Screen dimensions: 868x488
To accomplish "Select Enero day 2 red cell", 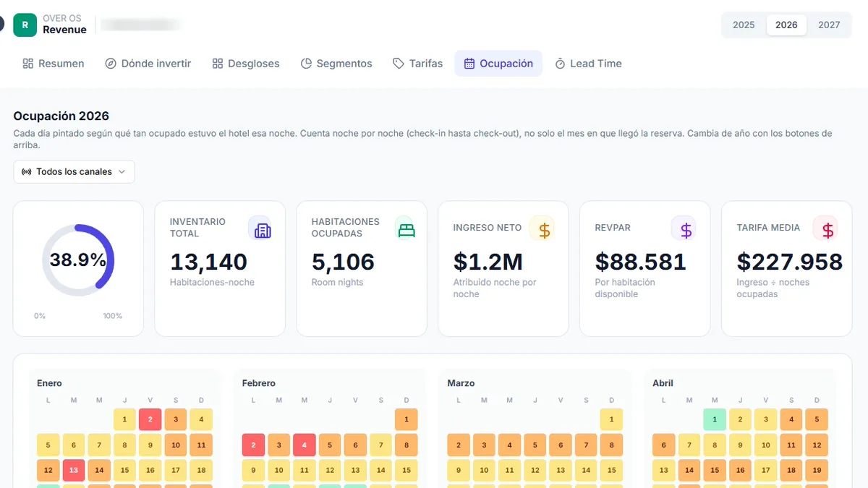I will [x=150, y=419].
